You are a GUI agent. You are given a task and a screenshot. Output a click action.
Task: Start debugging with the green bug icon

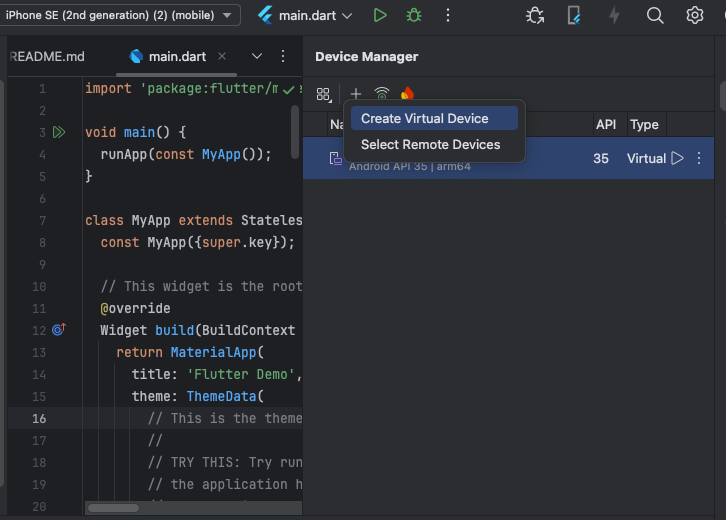point(413,15)
